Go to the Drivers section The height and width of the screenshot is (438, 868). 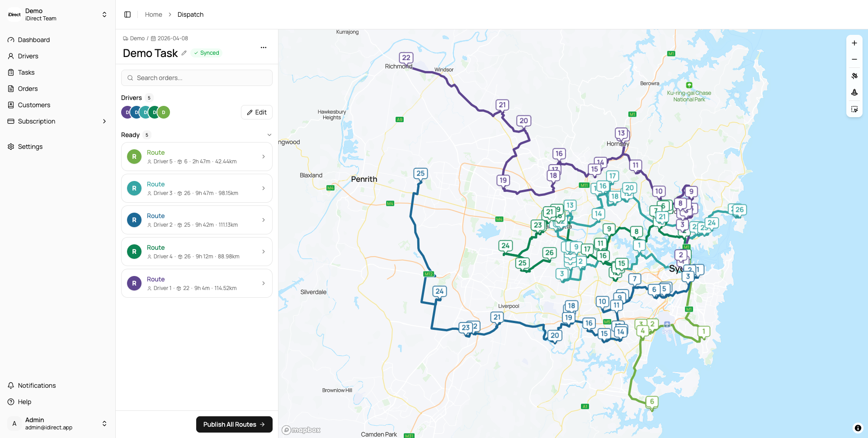coord(28,56)
